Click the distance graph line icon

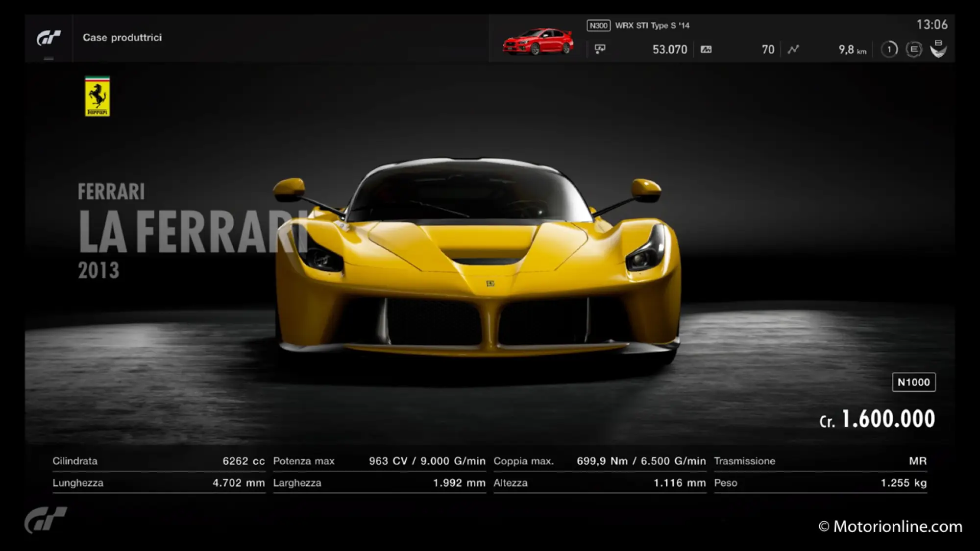pos(793,49)
